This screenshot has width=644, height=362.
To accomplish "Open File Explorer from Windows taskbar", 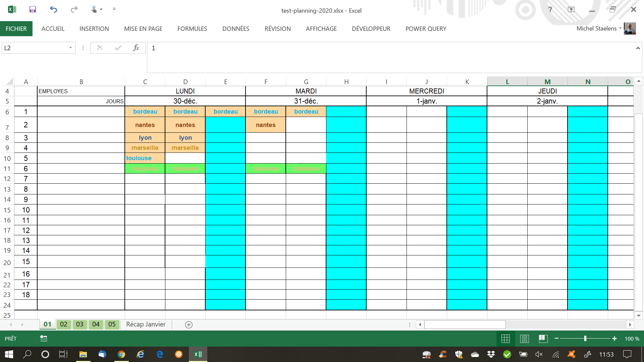I will [83, 354].
